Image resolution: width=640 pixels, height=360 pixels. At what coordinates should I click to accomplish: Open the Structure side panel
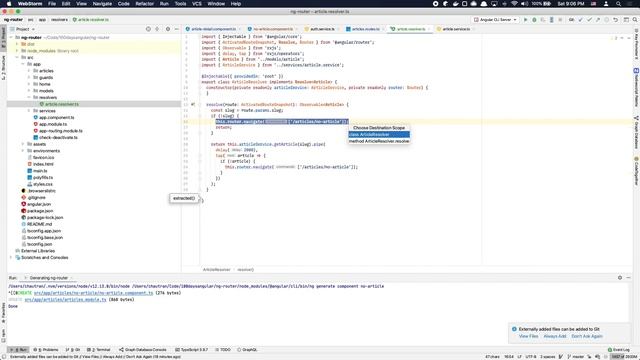[x=3, y=67]
